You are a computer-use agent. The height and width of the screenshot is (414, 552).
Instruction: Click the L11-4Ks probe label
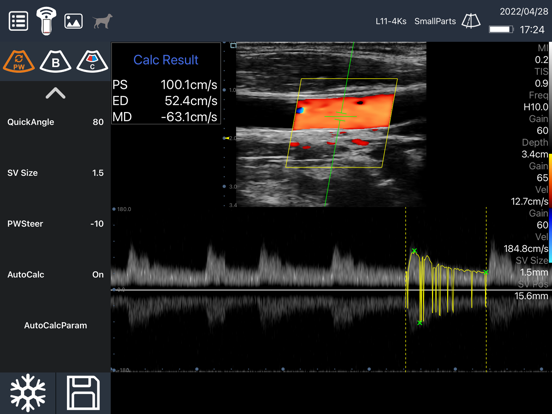click(x=391, y=21)
